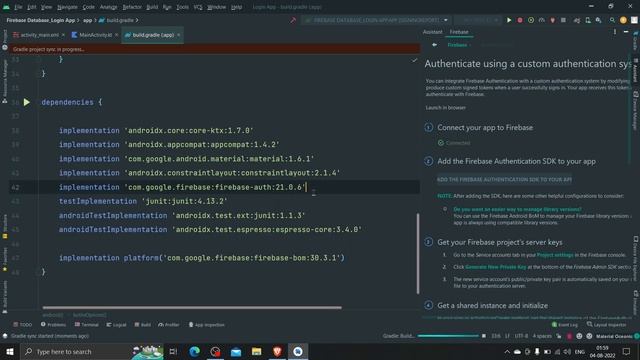
Task: Open Generate New Private Key link
Action: (496, 267)
